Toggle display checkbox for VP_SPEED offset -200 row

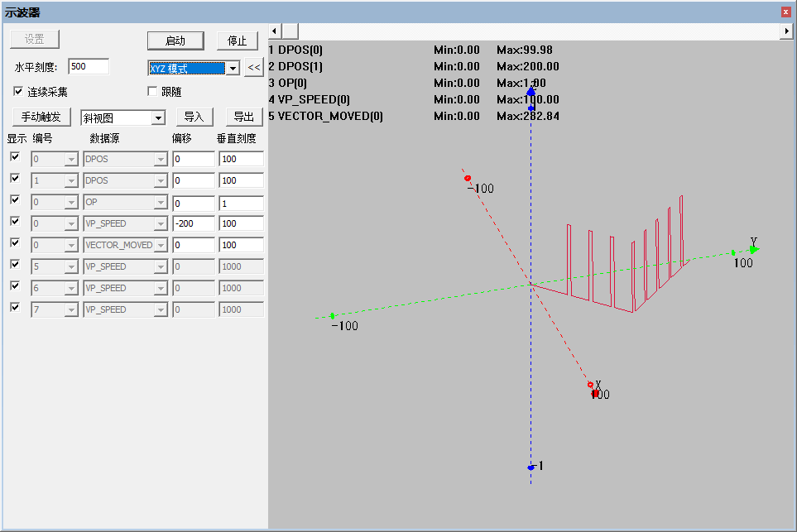[x=15, y=222]
